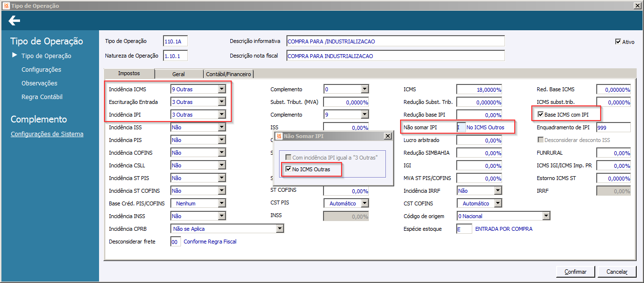Click the white back arrow icon
This screenshot has height=283, width=644.
point(14,20)
